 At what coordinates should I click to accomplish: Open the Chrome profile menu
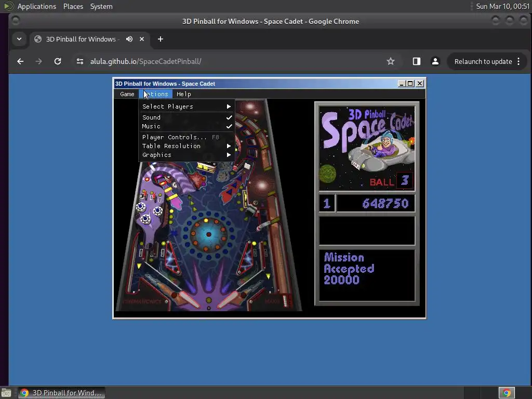(x=435, y=61)
